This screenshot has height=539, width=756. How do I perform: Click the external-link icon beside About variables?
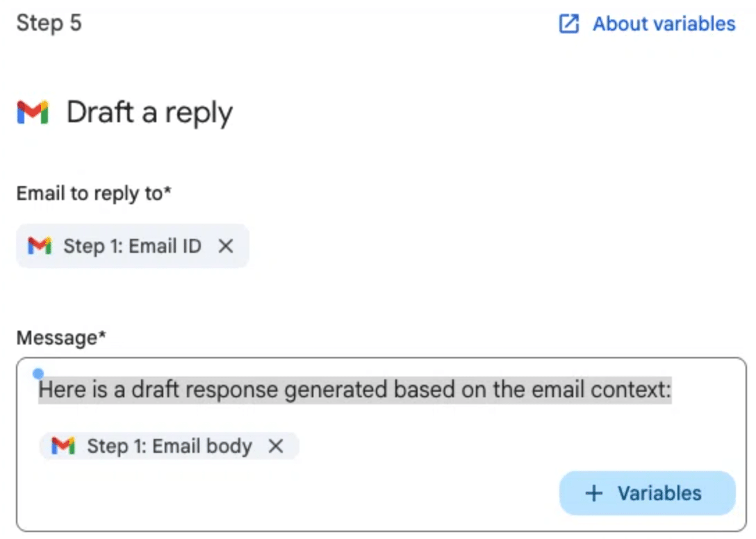pyautogui.click(x=569, y=24)
